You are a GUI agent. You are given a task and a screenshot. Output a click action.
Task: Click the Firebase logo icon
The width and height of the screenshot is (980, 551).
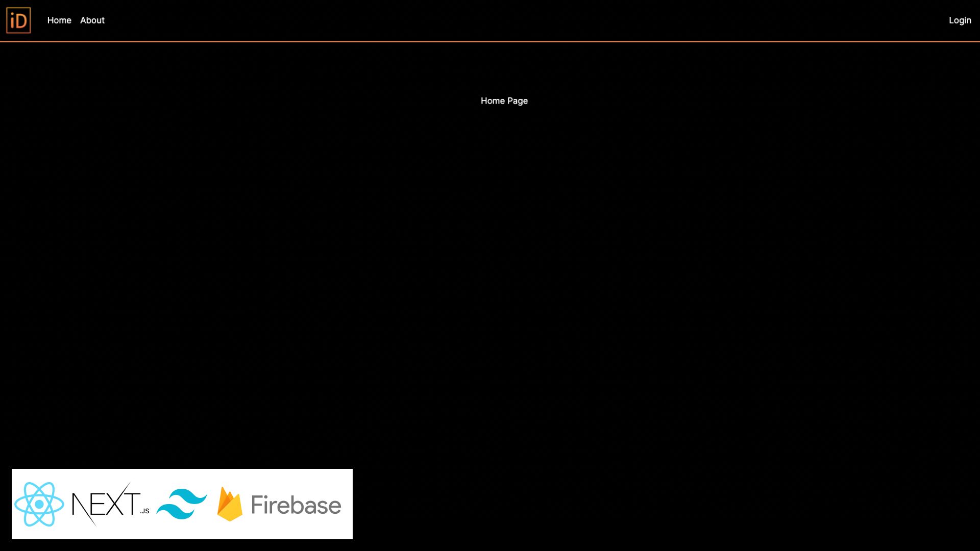(229, 504)
